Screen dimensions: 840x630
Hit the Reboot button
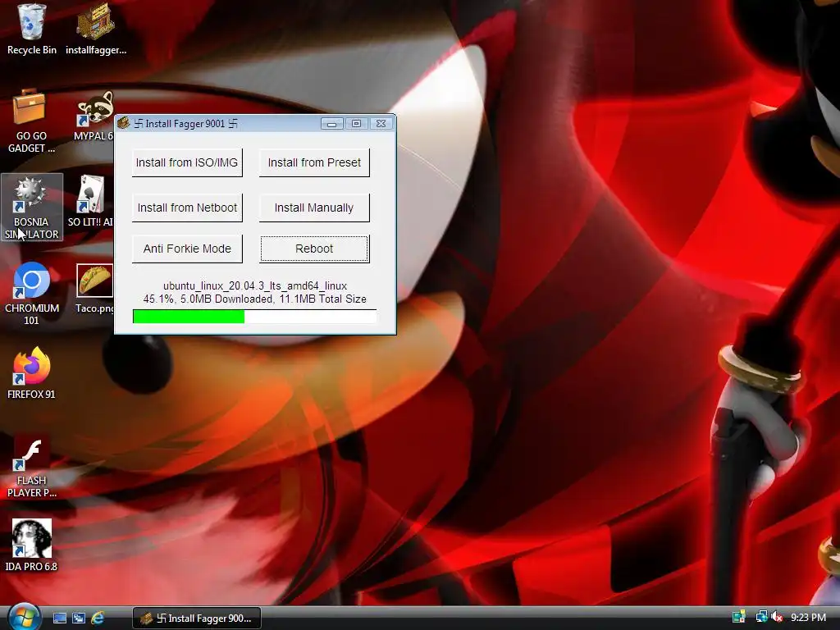point(314,249)
